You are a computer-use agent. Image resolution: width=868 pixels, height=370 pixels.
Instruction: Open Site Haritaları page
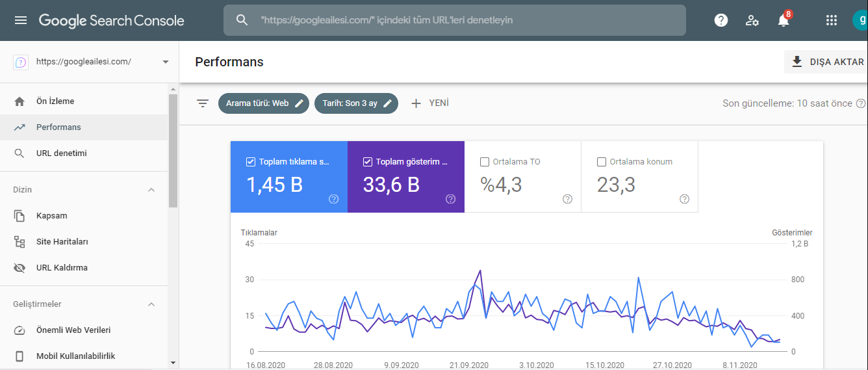84,242
